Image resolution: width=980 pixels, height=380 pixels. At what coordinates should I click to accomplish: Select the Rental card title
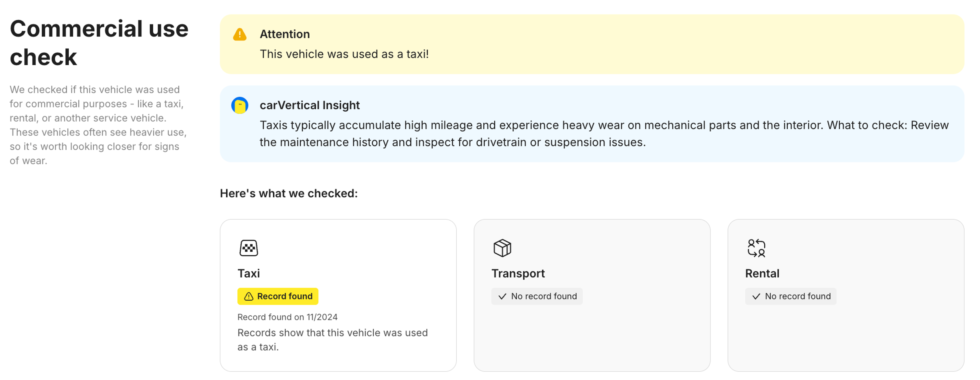tap(762, 274)
